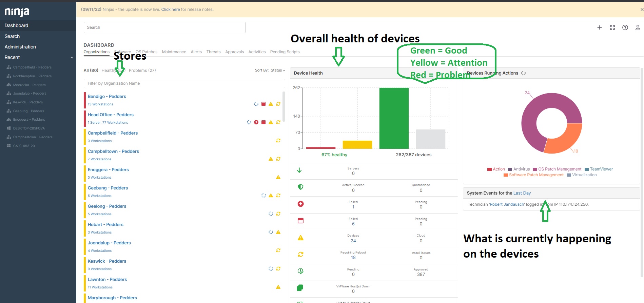The height and width of the screenshot is (303, 644).
Task: Click Enoggera row warning triangle icon
Action: tap(278, 177)
